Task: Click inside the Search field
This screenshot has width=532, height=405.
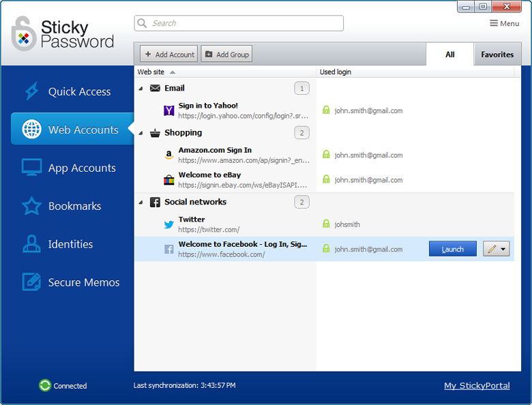Action: (x=239, y=23)
